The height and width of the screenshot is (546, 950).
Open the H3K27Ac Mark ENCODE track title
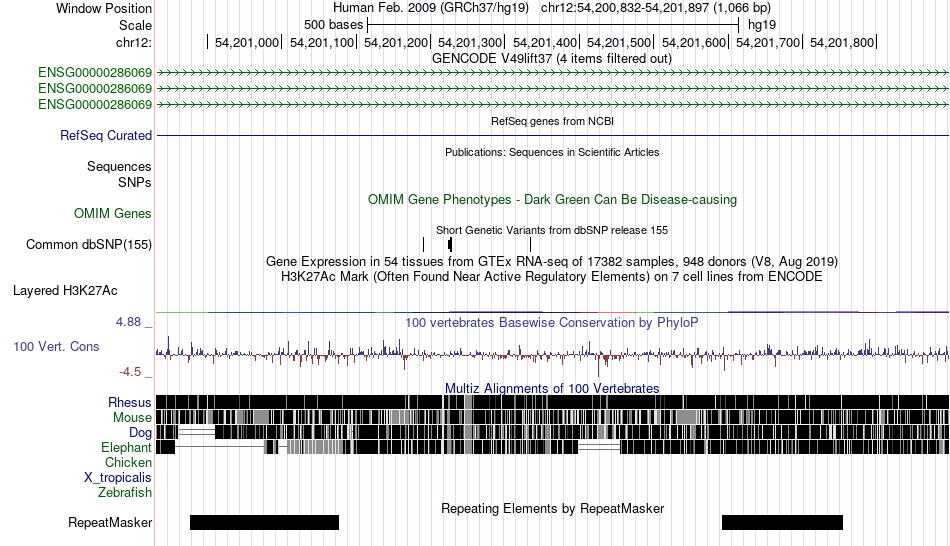(552, 276)
